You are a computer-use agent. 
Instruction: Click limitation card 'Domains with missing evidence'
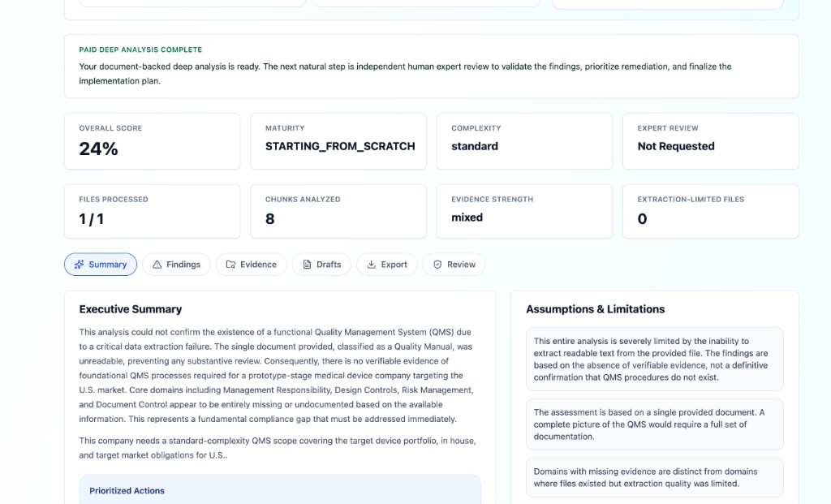pyautogui.click(x=655, y=477)
